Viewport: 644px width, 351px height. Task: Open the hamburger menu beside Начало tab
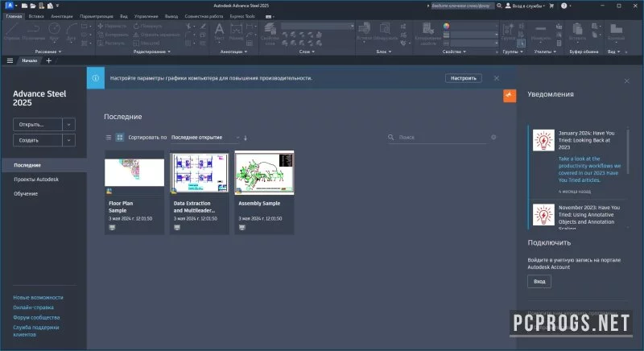(10, 60)
